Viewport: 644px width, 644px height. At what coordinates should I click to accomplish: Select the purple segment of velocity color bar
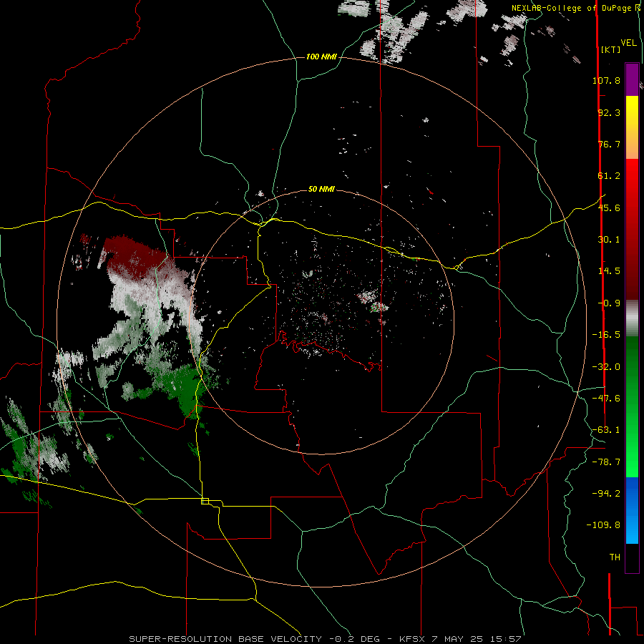click(632, 79)
